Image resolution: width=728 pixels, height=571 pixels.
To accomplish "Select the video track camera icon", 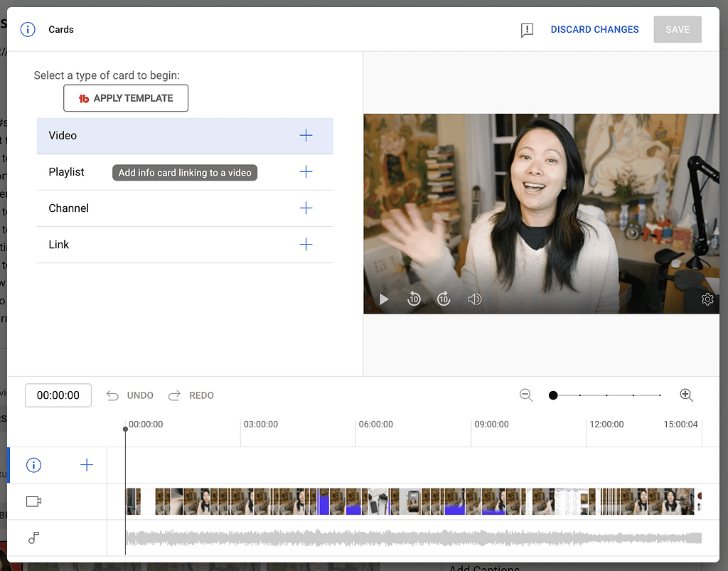I will click(x=33, y=501).
